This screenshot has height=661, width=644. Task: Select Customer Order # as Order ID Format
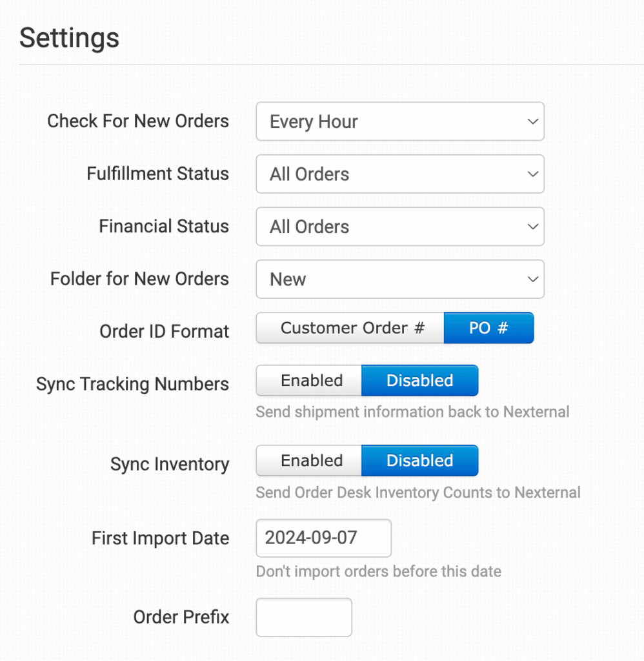coord(350,328)
